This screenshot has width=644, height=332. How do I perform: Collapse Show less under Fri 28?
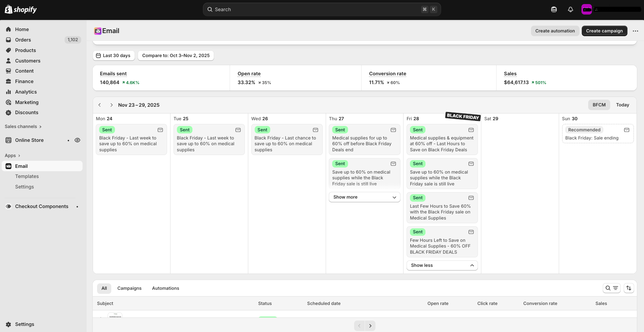(x=442, y=265)
